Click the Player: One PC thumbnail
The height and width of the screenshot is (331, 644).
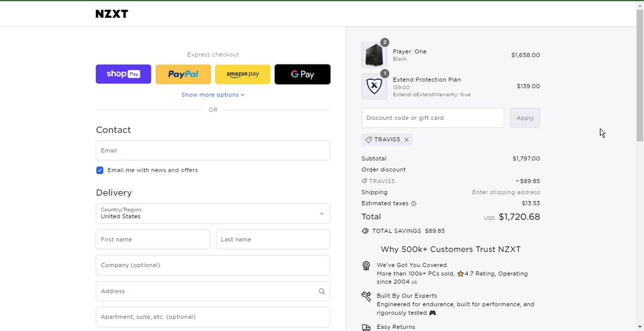point(374,55)
